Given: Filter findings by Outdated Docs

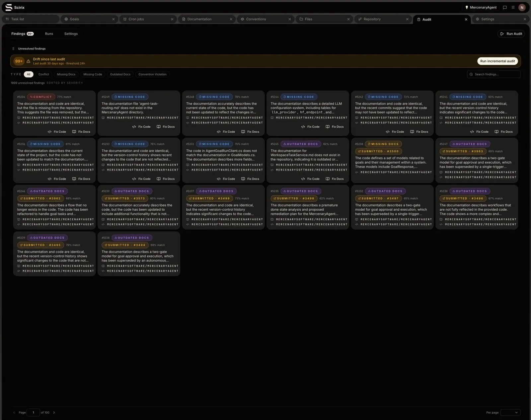Looking at the screenshot, I should click(x=120, y=74).
